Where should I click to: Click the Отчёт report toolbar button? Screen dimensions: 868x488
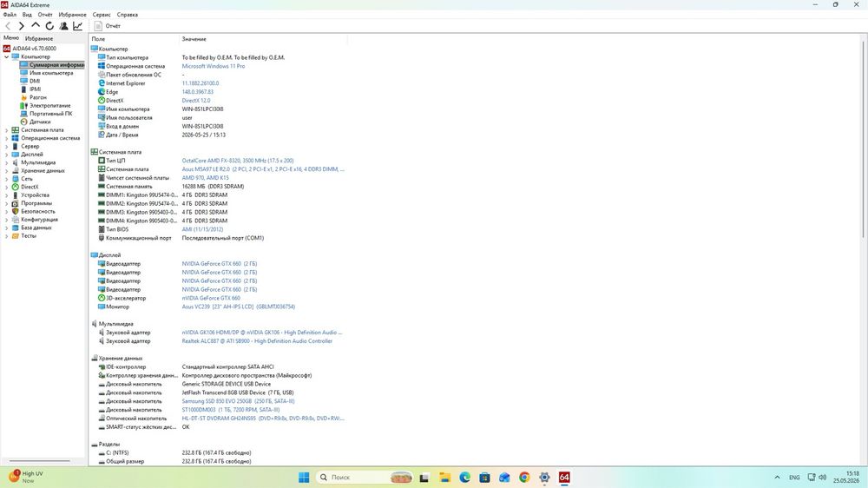pyautogui.click(x=108, y=26)
